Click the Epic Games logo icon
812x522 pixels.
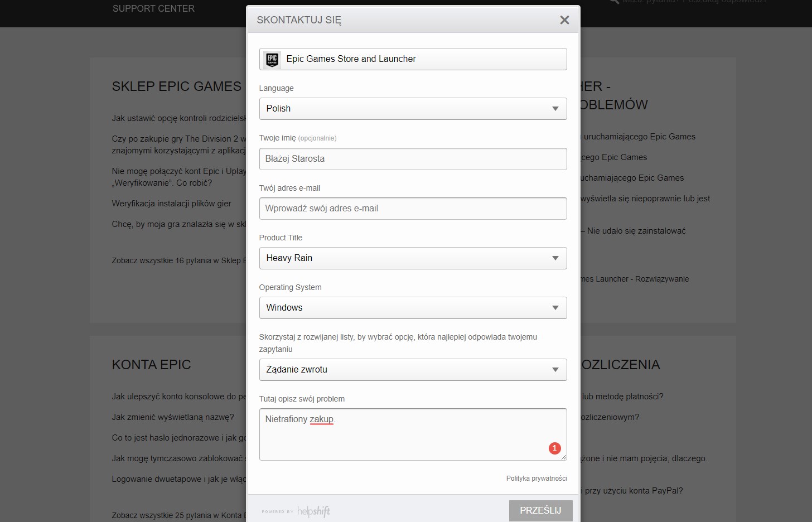[x=272, y=59]
